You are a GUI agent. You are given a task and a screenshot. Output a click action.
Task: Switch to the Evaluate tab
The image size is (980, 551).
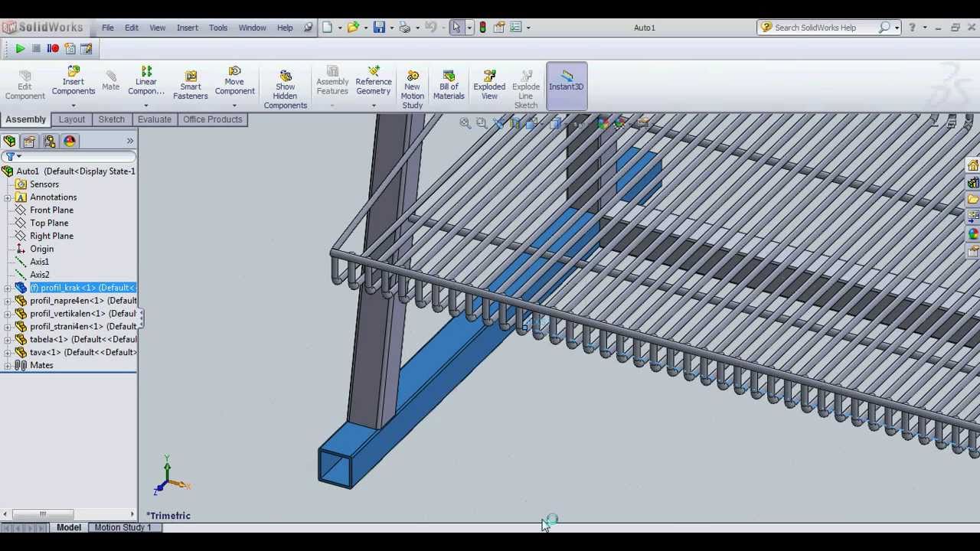pyautogui.click(x=155, y=119)
